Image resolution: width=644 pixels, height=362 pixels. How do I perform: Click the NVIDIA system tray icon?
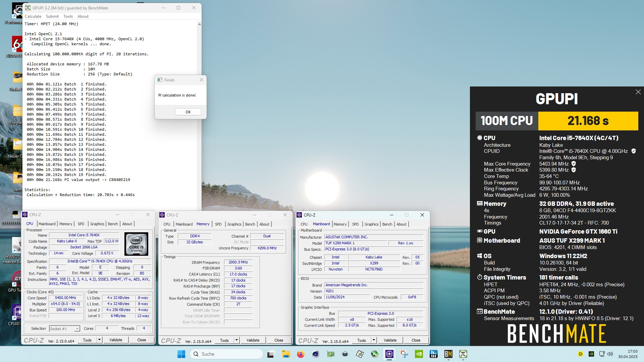click(x=591, y=354)
